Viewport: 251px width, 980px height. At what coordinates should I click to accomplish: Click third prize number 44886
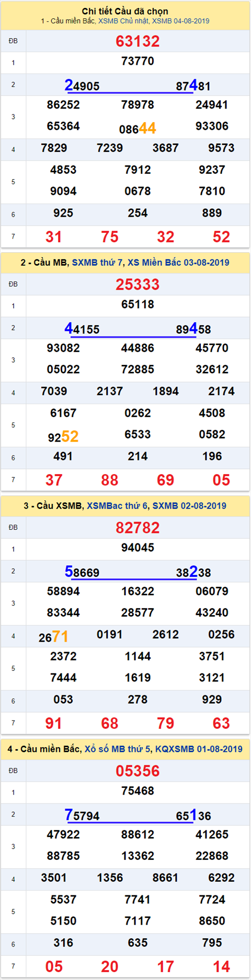(138, 348)
